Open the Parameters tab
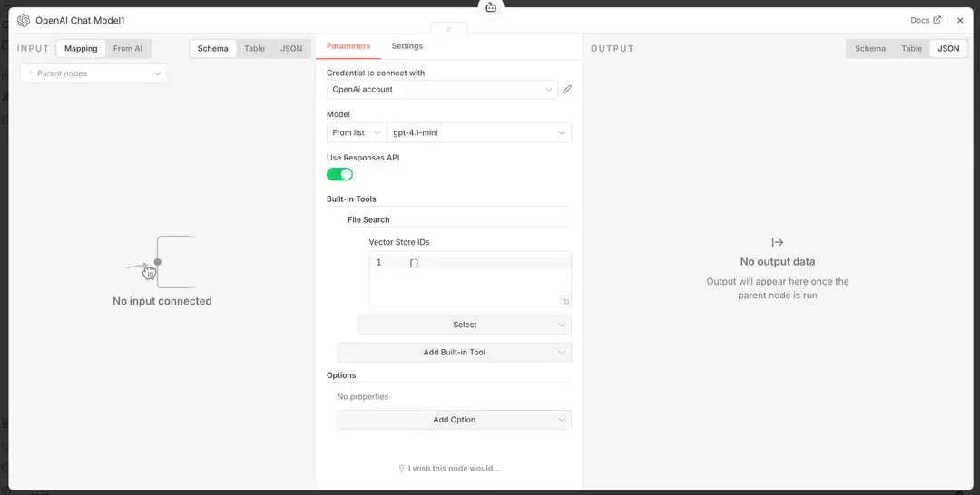Viewport: 980px width, 495px height. coord(348,46)
